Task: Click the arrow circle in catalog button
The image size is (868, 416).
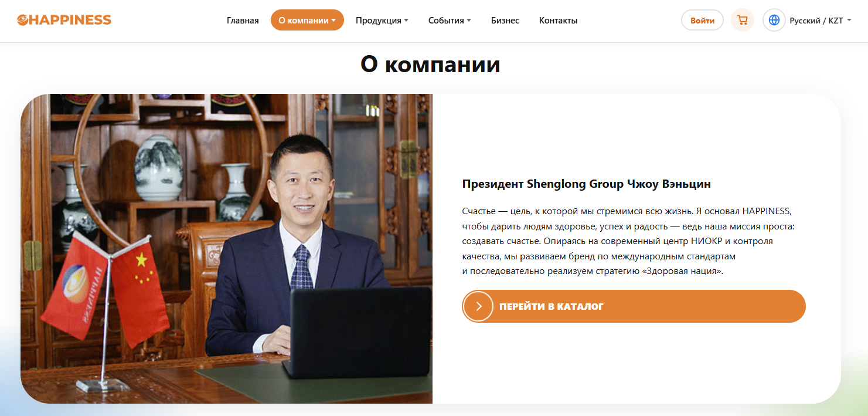Action: tap(478, 306)
